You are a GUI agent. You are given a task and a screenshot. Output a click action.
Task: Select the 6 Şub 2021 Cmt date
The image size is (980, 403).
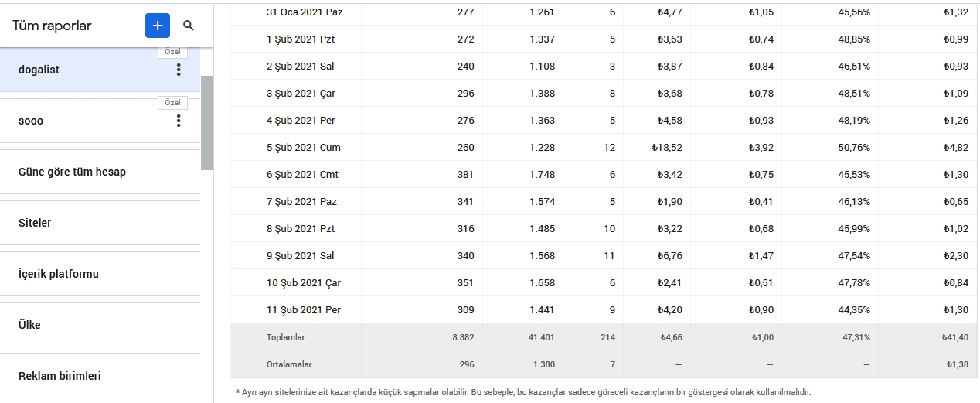click(303, 175)
